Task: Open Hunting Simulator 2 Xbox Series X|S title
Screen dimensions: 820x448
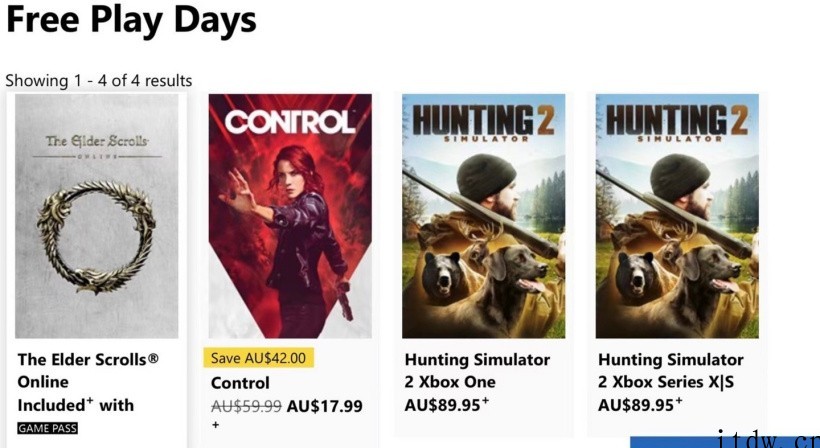Action: pos(671,371)
